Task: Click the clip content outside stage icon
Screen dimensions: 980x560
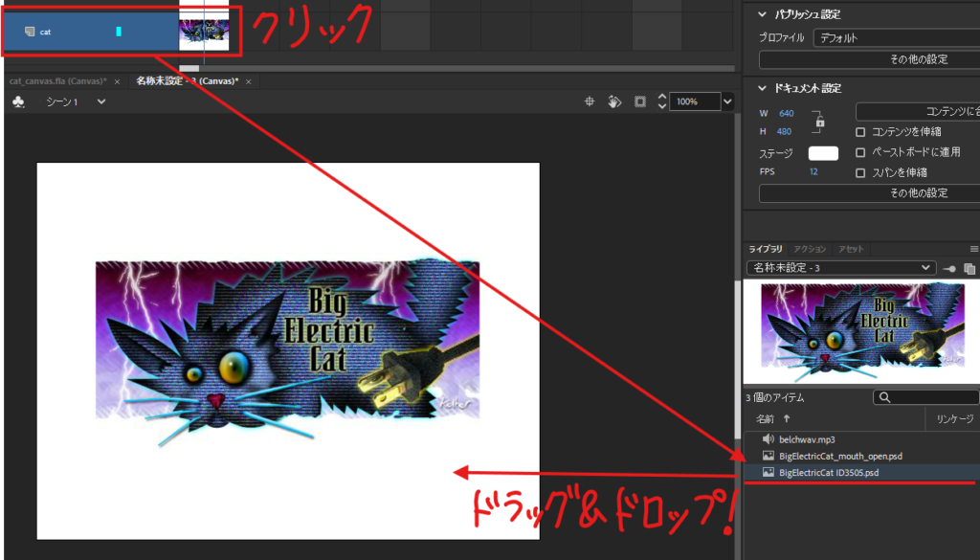Action: coord(640,101)
